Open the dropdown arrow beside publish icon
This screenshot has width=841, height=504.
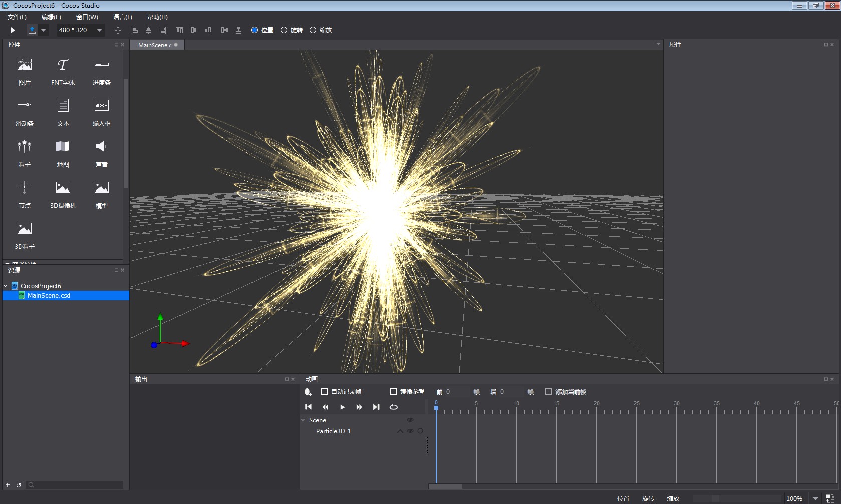point(44,30)
